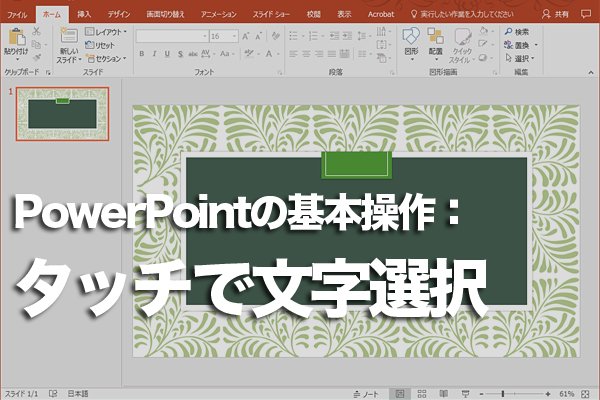
Task: Click the 実行したい作業を入力してください search box
Action: [x=462, y=15]
